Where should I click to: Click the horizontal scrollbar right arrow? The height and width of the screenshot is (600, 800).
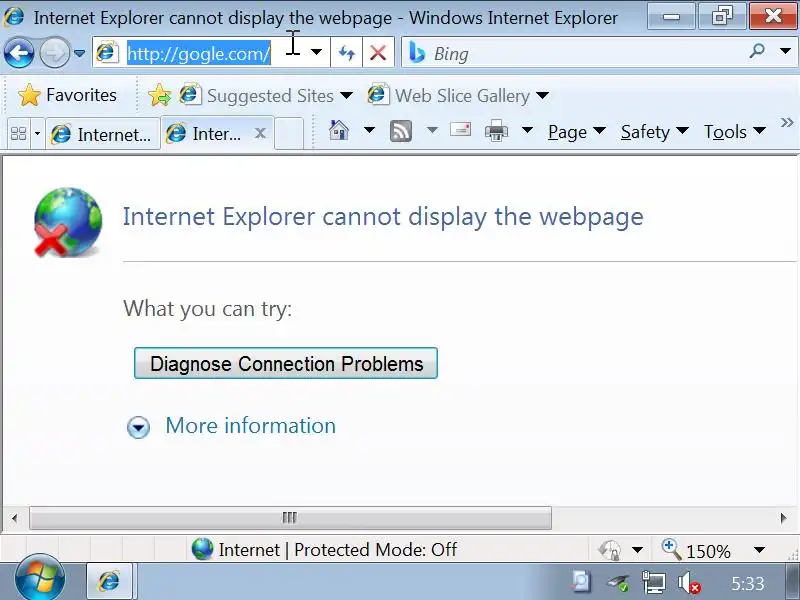tap(784, 518)
